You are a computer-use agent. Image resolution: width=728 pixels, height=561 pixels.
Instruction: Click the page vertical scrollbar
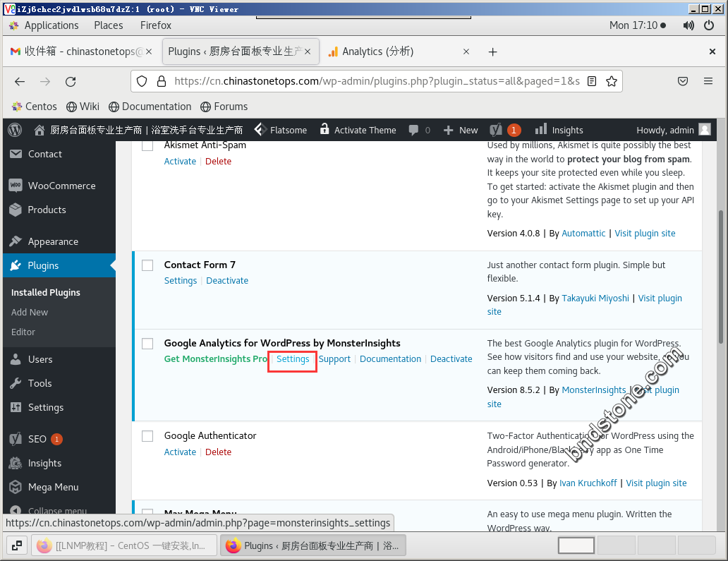click(x=720, y=277)
